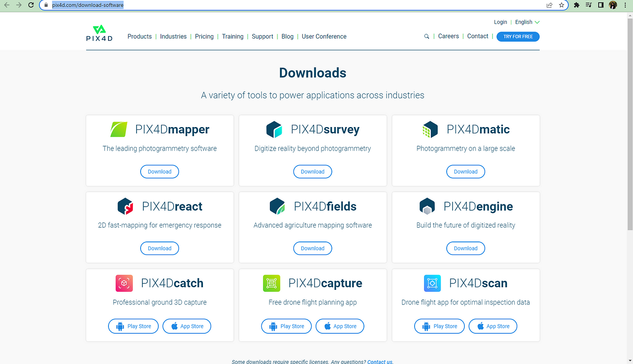Download PIX4Dmatic
The image size is (633, 364).
click(x=466, y=172)
